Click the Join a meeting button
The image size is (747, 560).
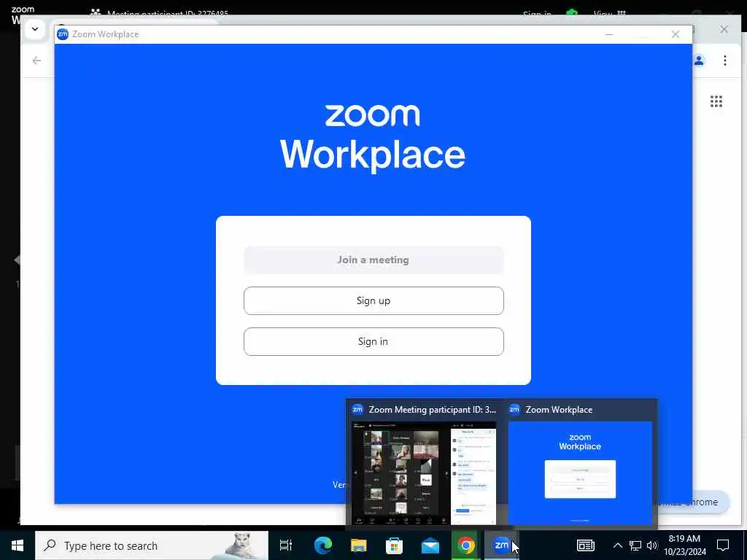(373, 260)
